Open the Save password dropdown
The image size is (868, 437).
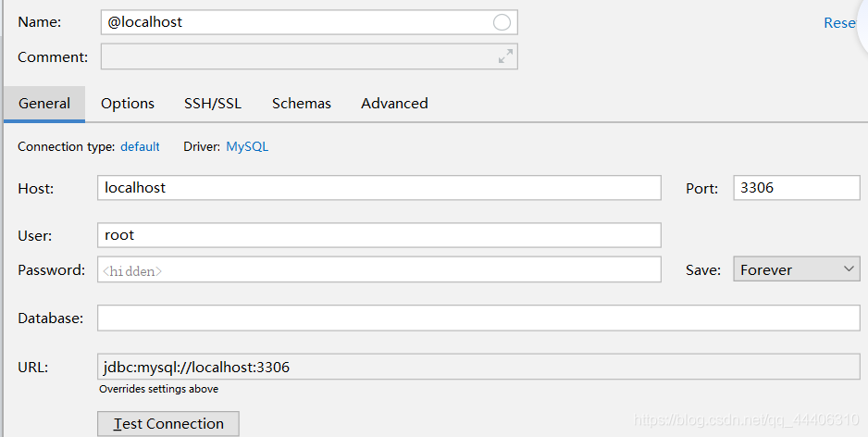pos(797,270)
